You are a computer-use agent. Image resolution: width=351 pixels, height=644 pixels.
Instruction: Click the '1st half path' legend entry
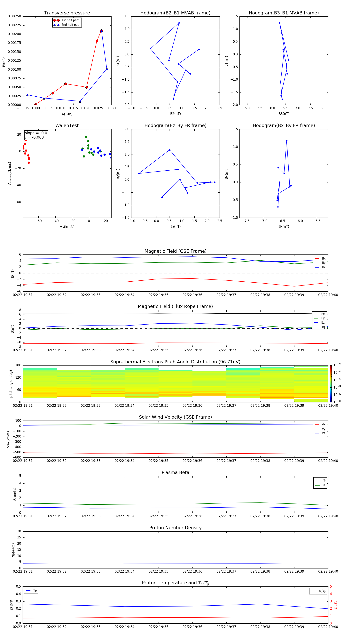(x=66, y=20)
